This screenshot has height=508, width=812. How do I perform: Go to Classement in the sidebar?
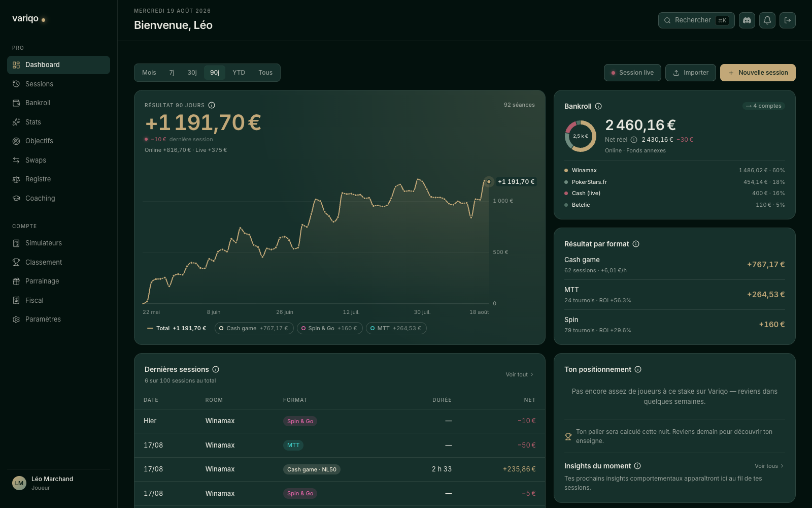click(x=58, y=262)
